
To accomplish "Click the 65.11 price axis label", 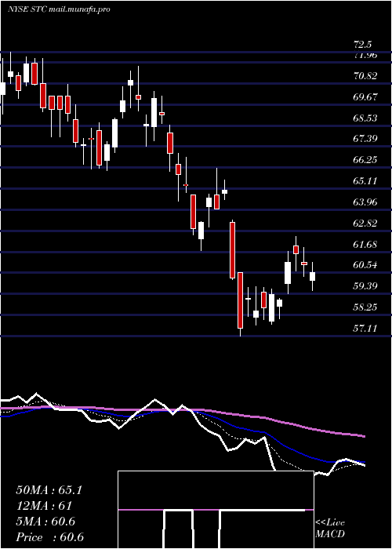I will tap(365, 181).
